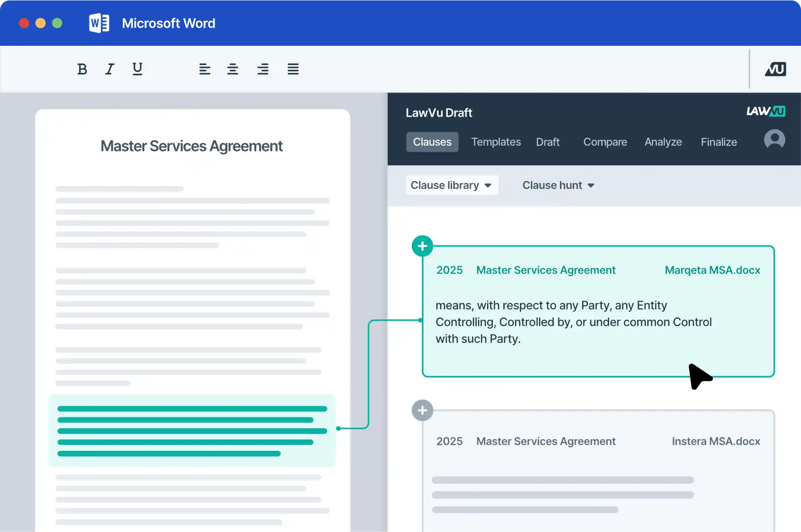Click the Microsoft Word logo icon
Screen dimensions: 801x532
[x=99, y=23]
